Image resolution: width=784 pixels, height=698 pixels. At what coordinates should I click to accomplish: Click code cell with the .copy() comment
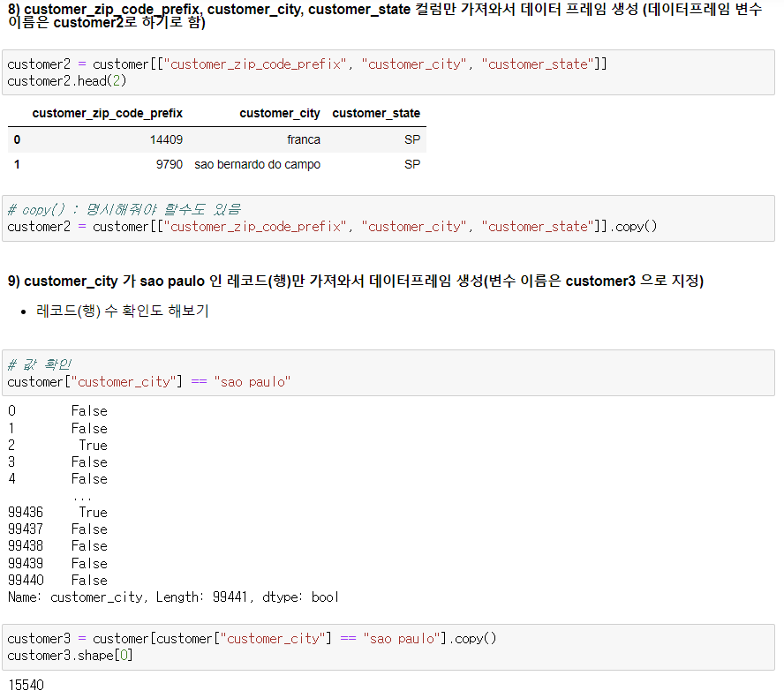(388, 218)
